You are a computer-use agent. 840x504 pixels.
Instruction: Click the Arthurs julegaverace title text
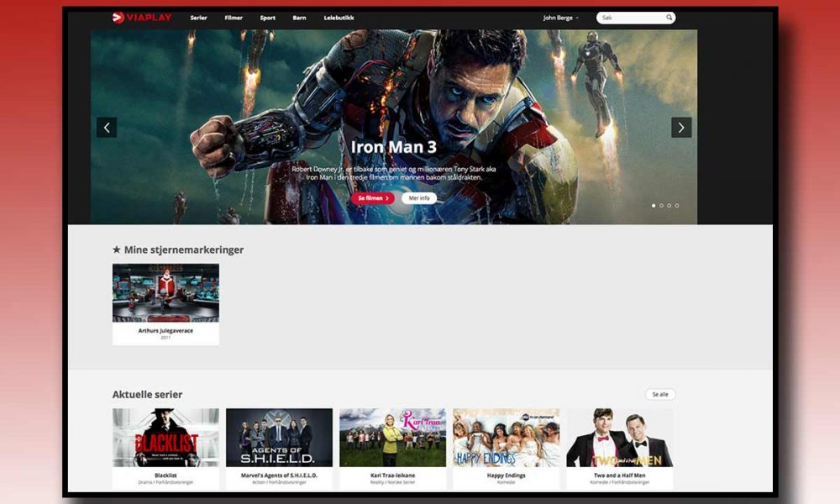click(165, 331)
